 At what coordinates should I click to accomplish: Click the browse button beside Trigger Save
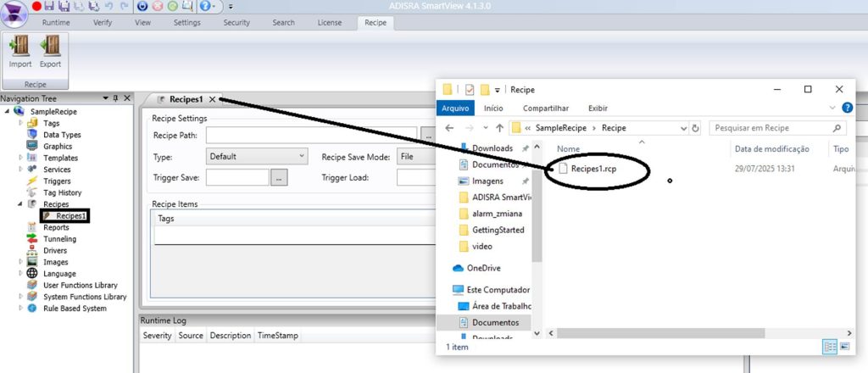coord(280,177)
